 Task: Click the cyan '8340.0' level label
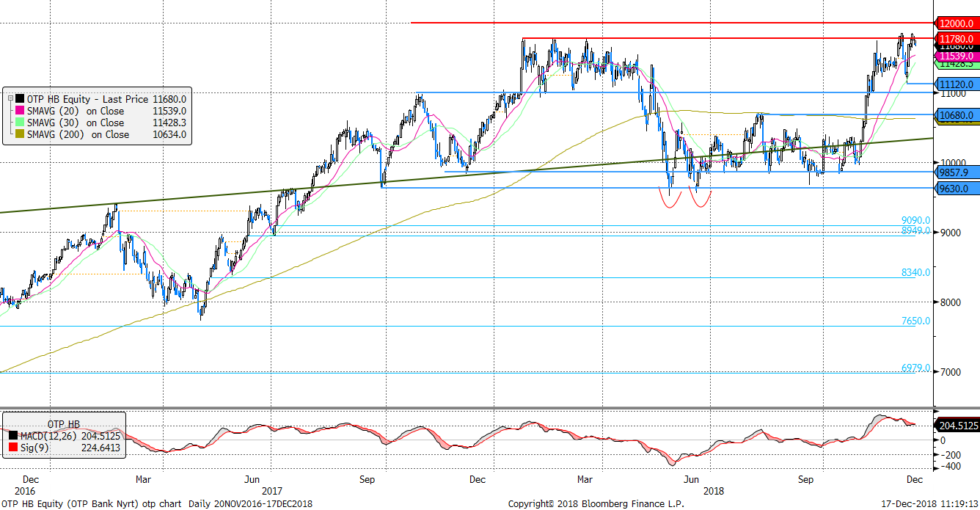click(x=915, y=272)
